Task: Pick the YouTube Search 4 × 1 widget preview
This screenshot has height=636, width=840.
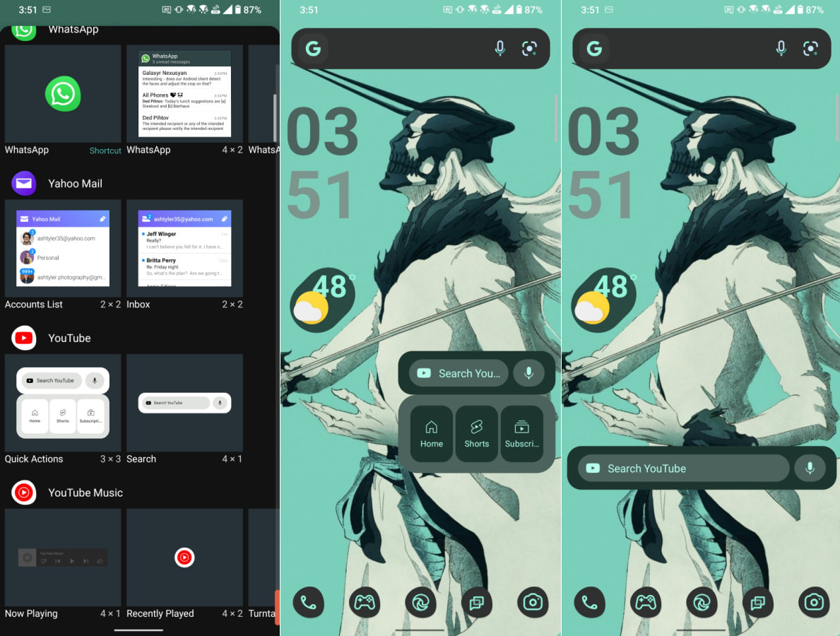Action: [x=184, y=402]
